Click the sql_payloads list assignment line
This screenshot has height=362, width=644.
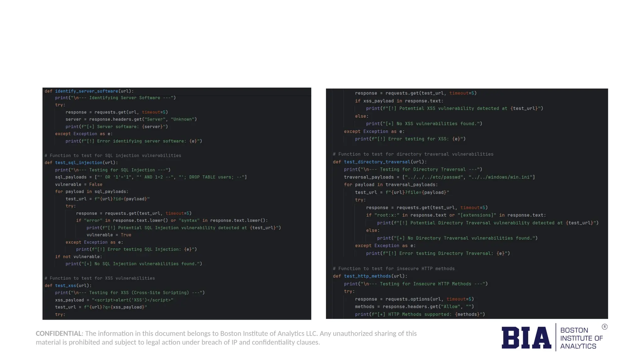(x=151, y=177)
